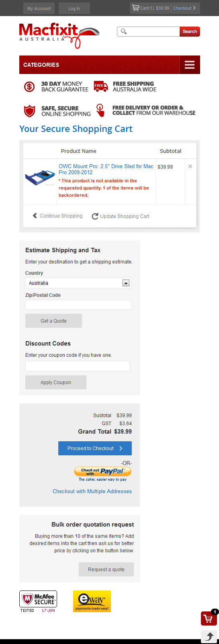Click the Apply Coupon button

tap(56, 383)
